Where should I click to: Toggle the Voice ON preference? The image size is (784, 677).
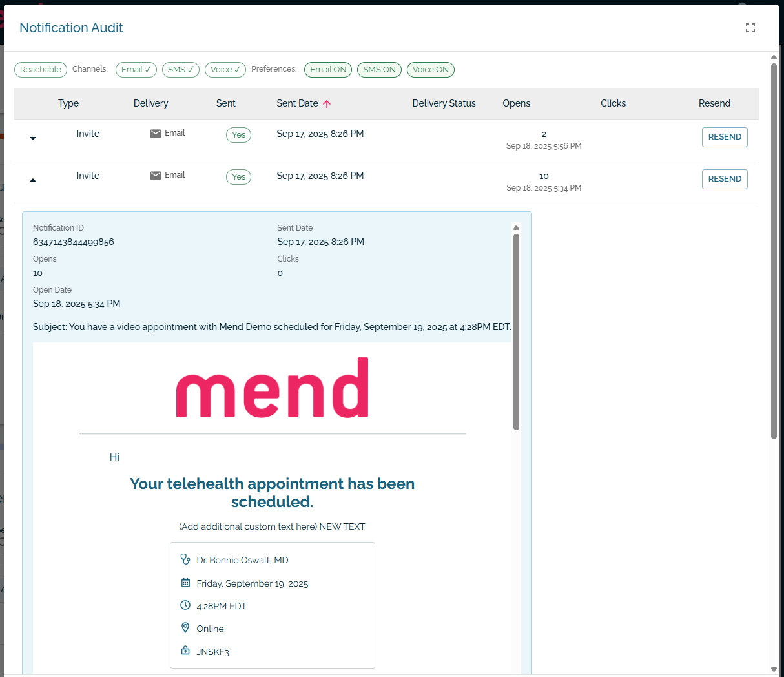pos(431,70)
